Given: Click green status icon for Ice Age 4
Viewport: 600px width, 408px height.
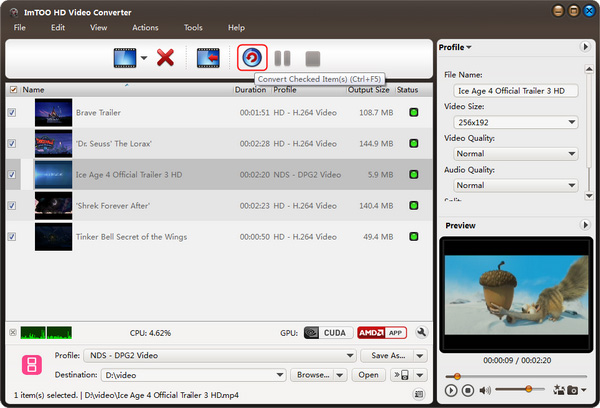Looking at the screenshot, I should (414, 175).
